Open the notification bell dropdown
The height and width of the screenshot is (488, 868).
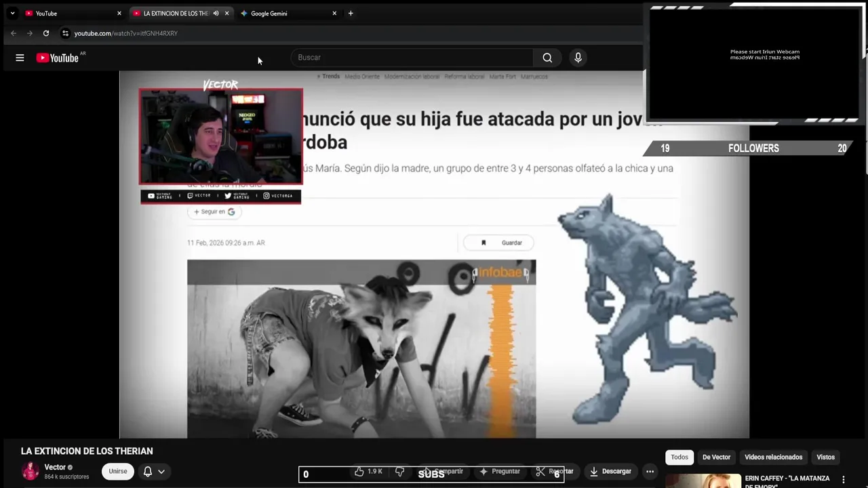154,471
